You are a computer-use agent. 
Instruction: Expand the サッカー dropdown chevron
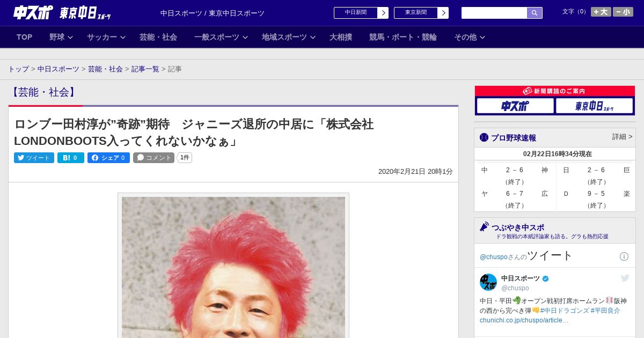coord(123,38)
